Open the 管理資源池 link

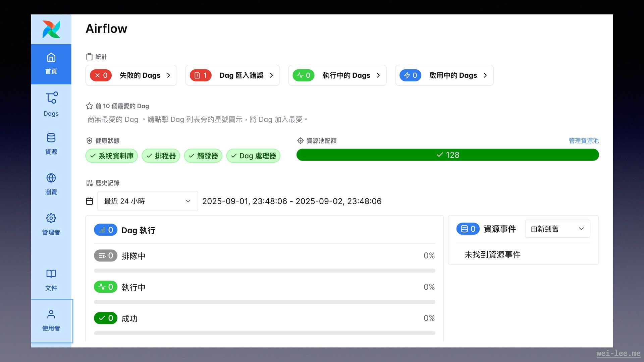(x=584, y=141)
